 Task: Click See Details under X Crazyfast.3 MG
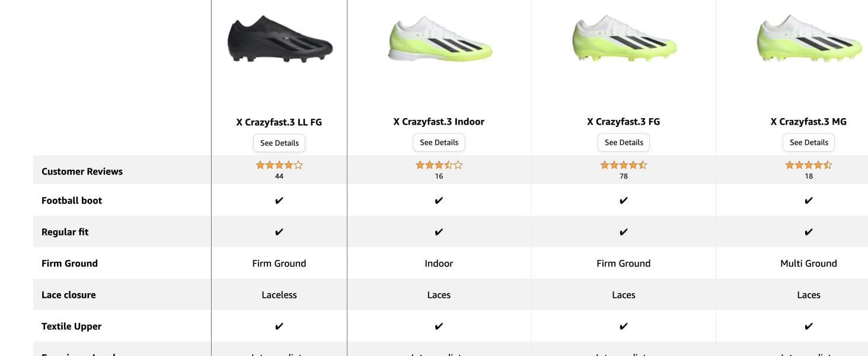pos(809,142)
